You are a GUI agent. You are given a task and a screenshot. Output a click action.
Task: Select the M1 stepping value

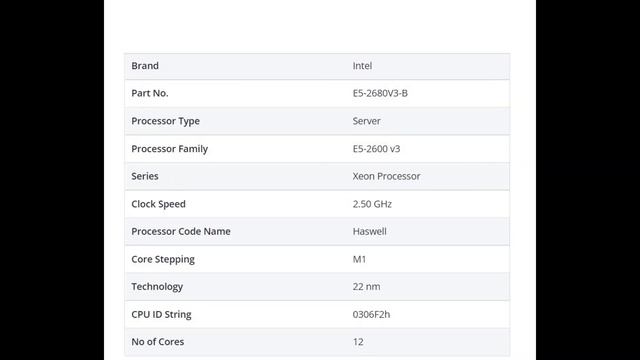click(x=359, y=259)
